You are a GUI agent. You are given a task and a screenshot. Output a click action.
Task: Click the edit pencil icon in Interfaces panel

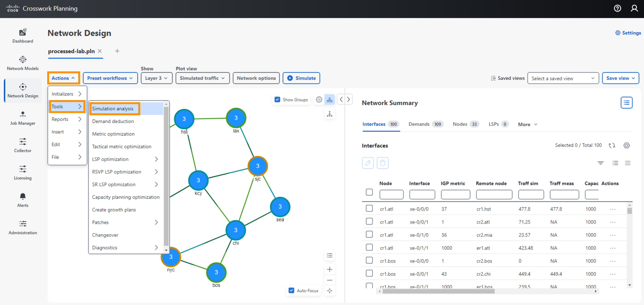[x=368, y=162]
